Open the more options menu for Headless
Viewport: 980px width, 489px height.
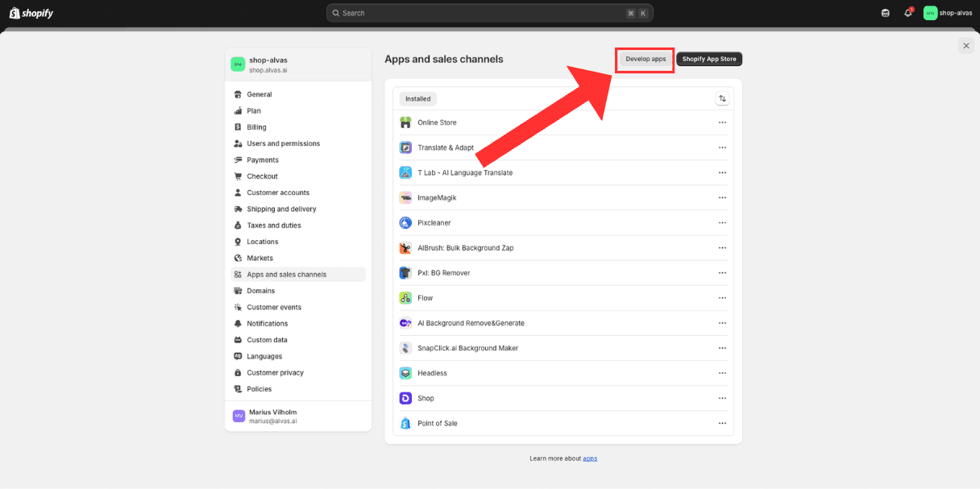pos(722,373)
